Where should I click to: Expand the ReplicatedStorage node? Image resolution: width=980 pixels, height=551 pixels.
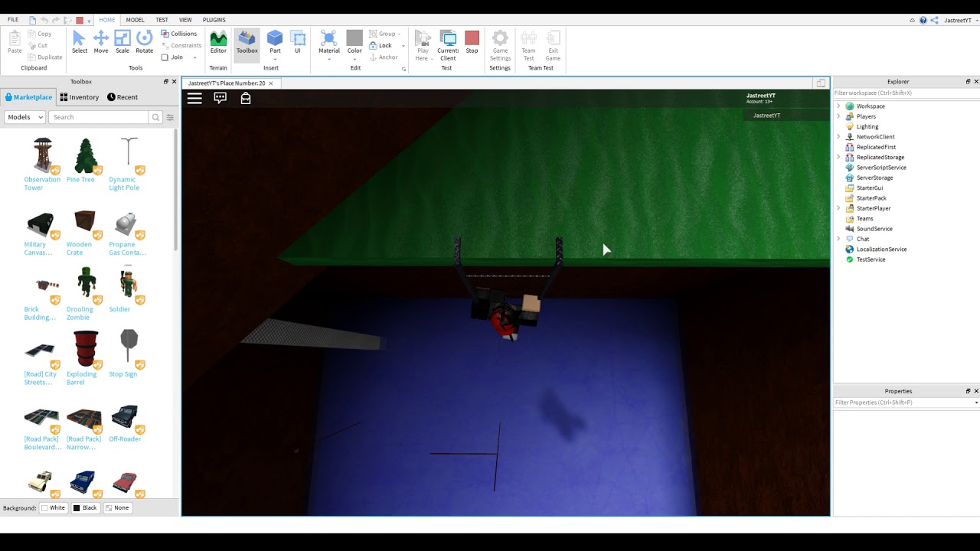click(838, 157)
